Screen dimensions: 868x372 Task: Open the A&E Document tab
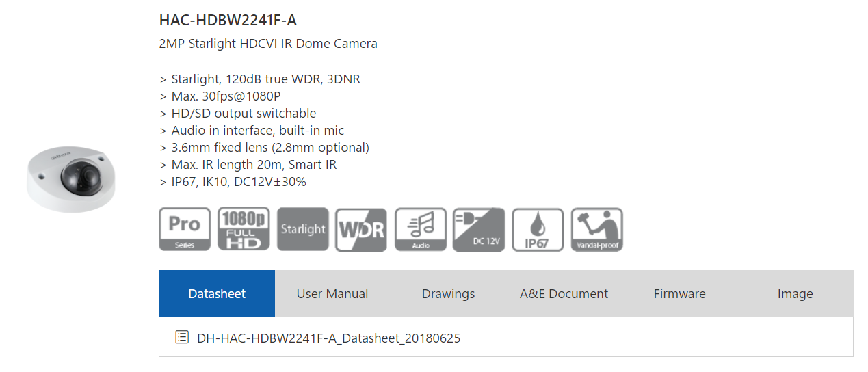tap(564, 294)
